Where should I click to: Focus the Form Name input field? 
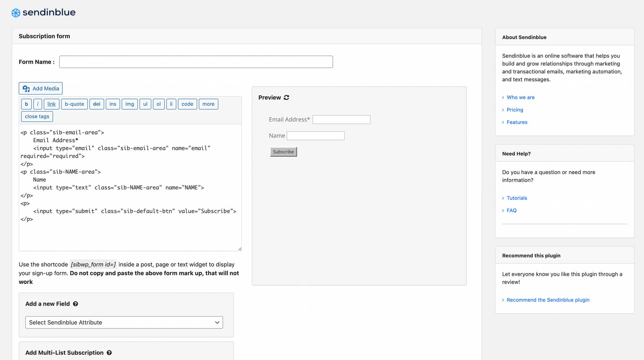click(x=196, y=62)
